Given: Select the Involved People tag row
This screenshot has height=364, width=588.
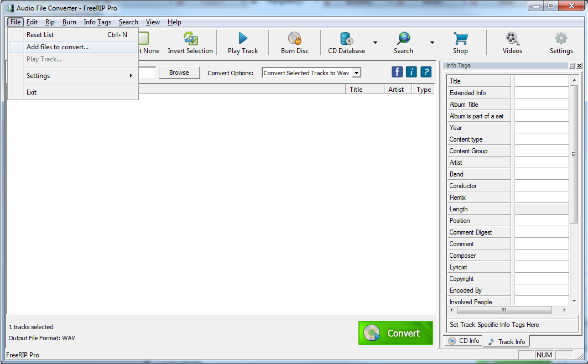Looking at the screenshot, I should 479,301.
